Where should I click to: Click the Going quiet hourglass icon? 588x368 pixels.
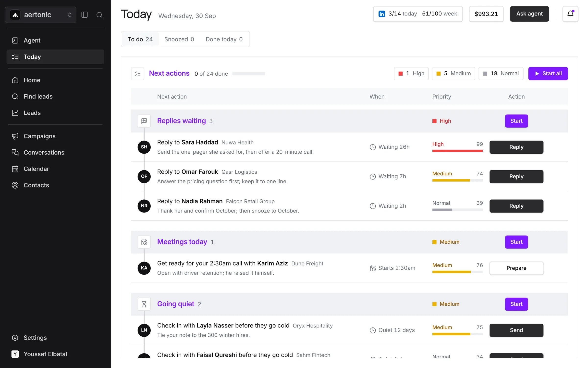[x=144, y=304]
